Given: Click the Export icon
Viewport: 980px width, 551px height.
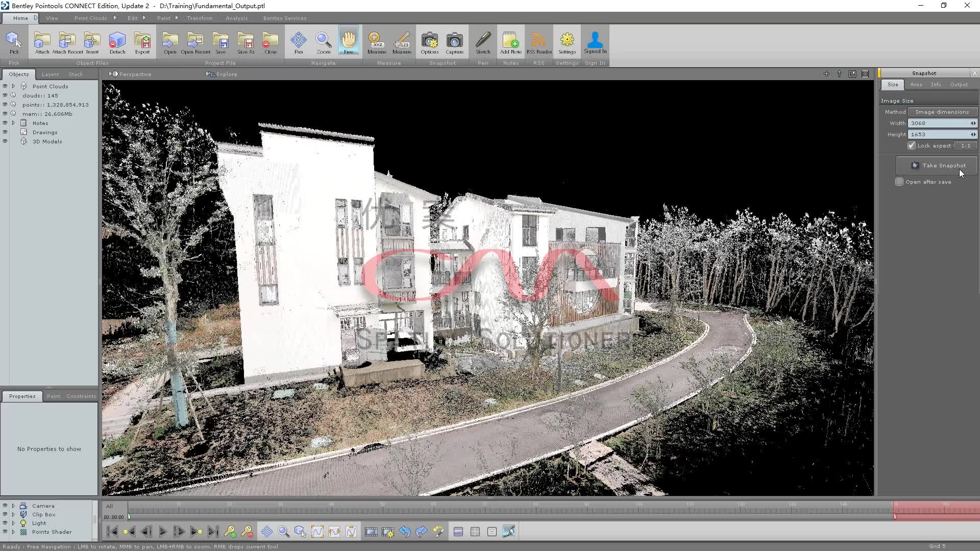Looking at the screenshot, I should [x=142, y=43].
